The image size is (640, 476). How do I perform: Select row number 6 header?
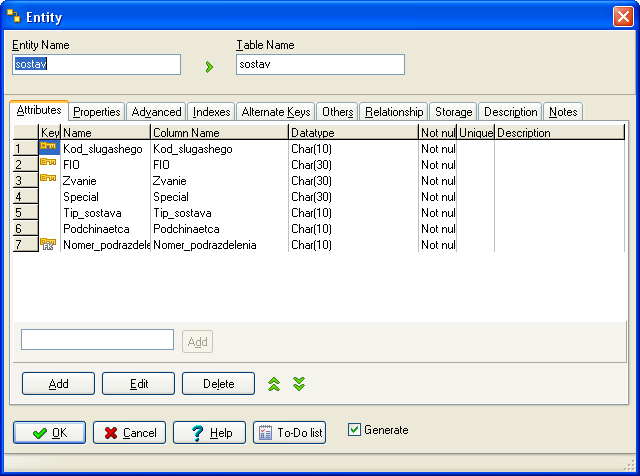pyautogui.click(x=26, y=229)
